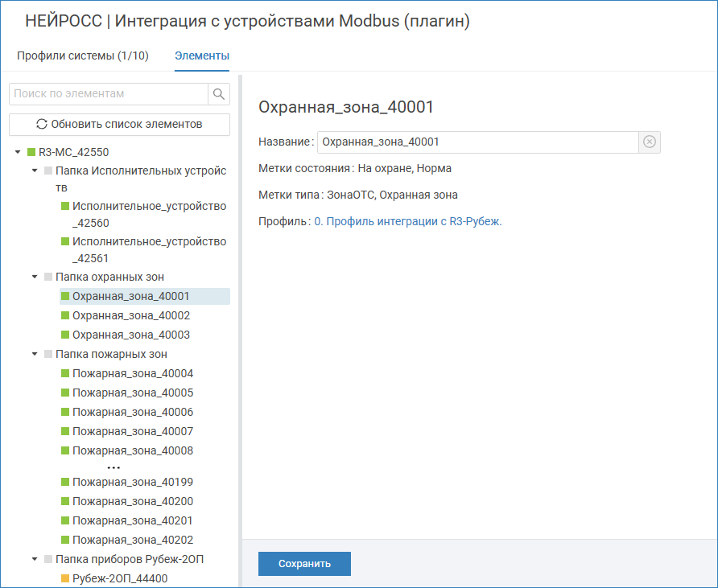Viewport: 718px width, 588px height.
Task: Click green icon beside Исполнительное_устройство_42560
Action: coord(65,207)
